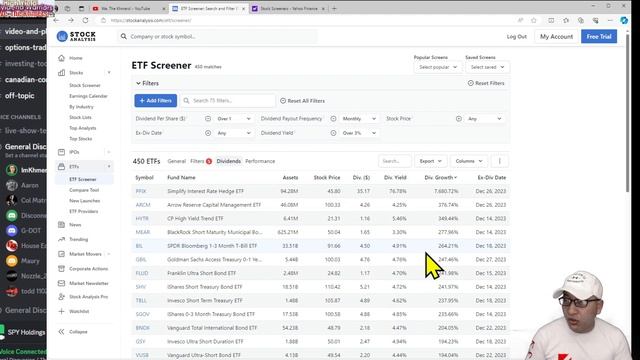Screen dimensions: 640x360
Task: Select the Dividends tab
Action: 229,161
